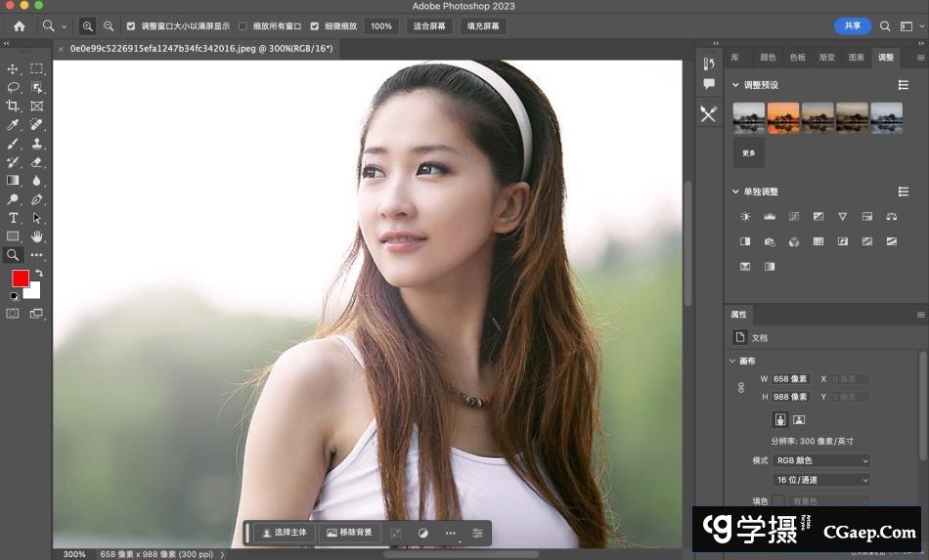
Task: Select the Crop tool
Action: point(14,106)
